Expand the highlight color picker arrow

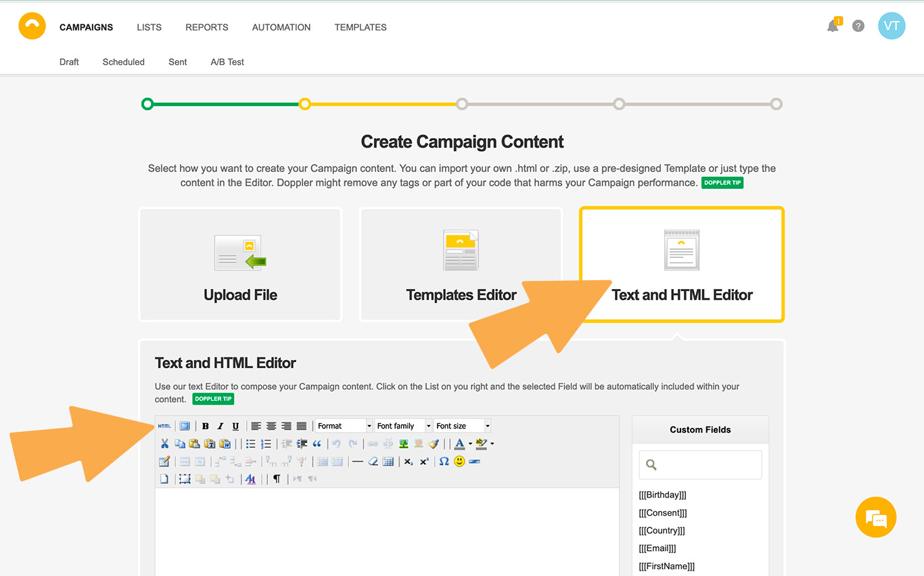pyautogui.click(x=492, y=444)
